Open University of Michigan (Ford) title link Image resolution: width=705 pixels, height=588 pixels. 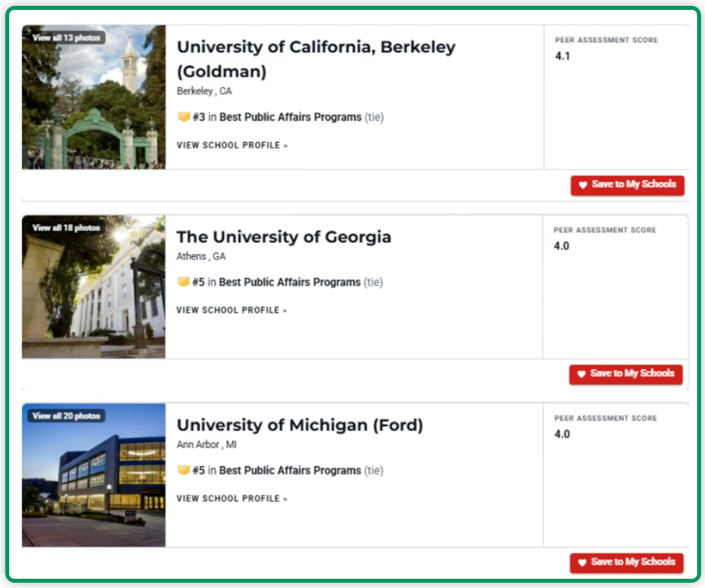300,425
